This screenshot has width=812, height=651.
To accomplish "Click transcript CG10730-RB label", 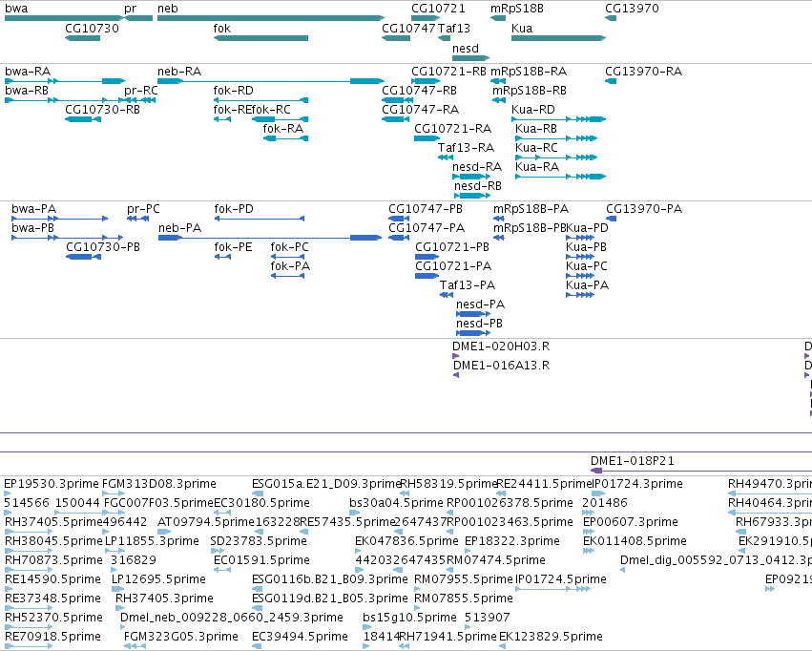I will click(x=102, y=110).
